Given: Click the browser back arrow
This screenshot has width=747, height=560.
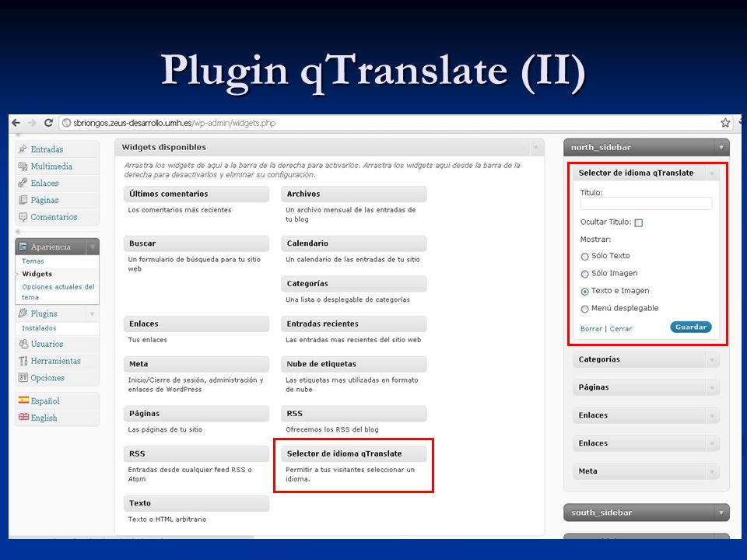Looking at the screenshot, I should 16,123.
